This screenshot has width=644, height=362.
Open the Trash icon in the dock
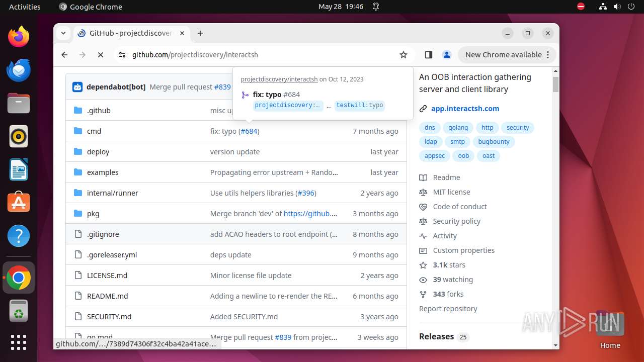[19, 311]
